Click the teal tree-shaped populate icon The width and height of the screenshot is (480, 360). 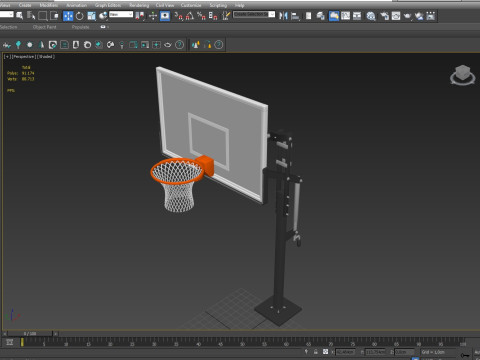(x=18, y=45)
